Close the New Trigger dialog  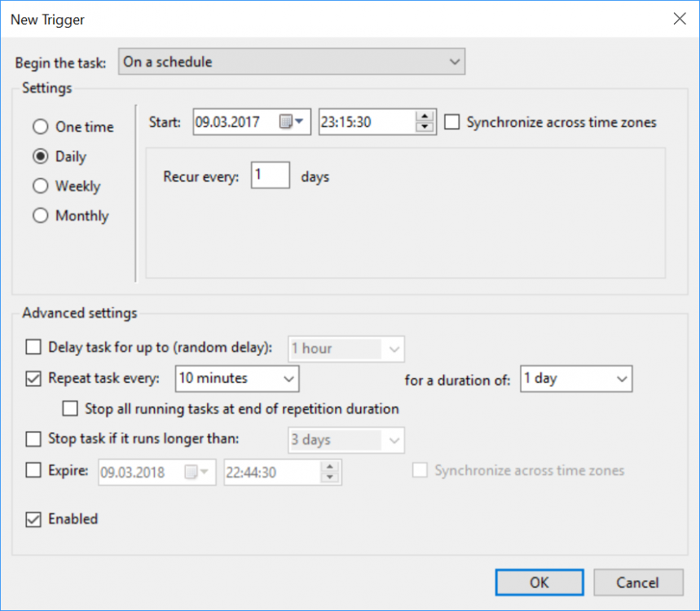click(679, 19)
